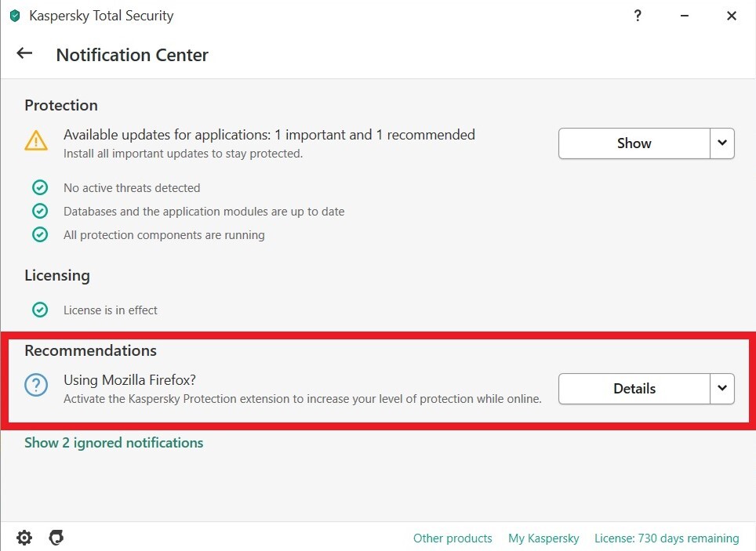Click 'No active threats detected' text
756x551 pixels.
tap(132, 187)
